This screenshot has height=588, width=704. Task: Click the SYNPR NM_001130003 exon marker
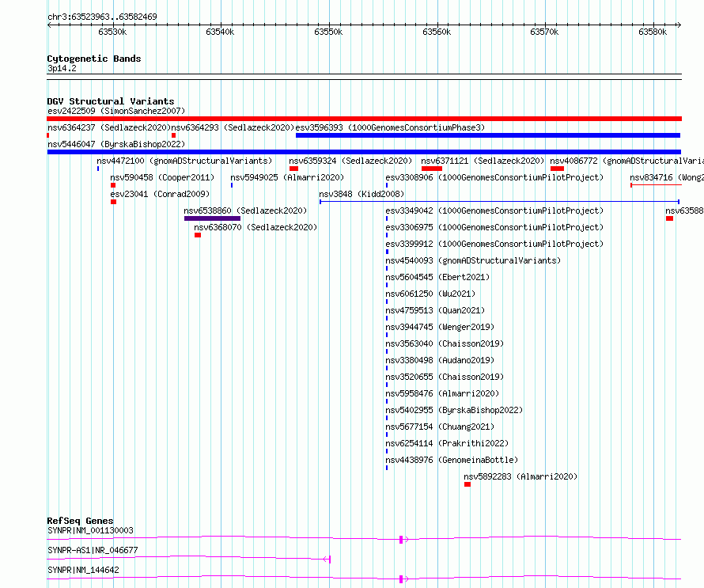401,540
